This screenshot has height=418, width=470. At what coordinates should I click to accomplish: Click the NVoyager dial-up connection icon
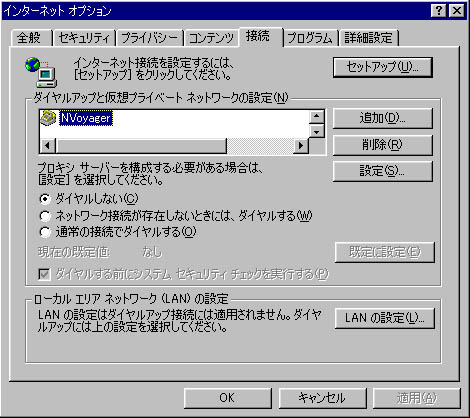(48, 118)
